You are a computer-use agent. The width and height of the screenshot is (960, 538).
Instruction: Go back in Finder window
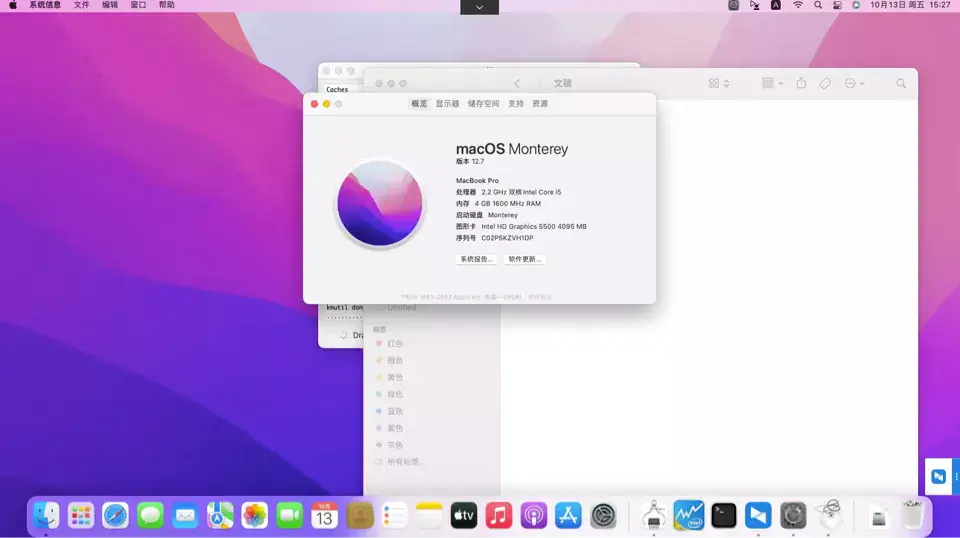[517, 83]
